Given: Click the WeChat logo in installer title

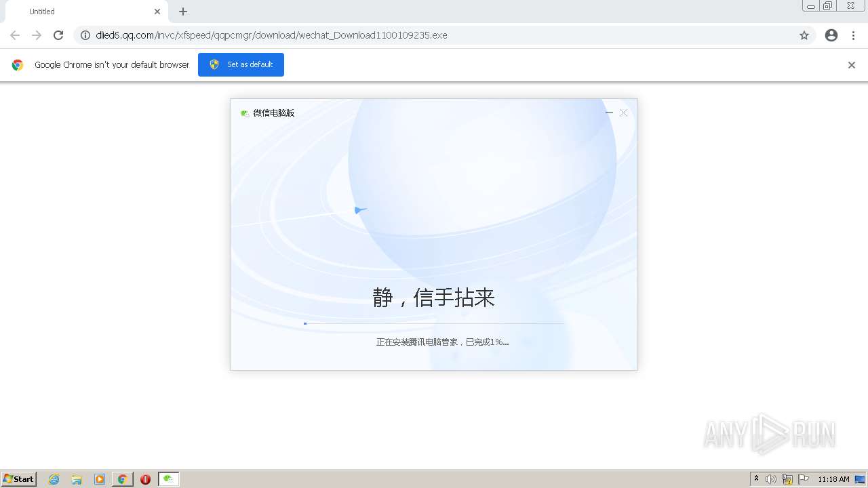Looking at the screenshot, I should point(245,113).
